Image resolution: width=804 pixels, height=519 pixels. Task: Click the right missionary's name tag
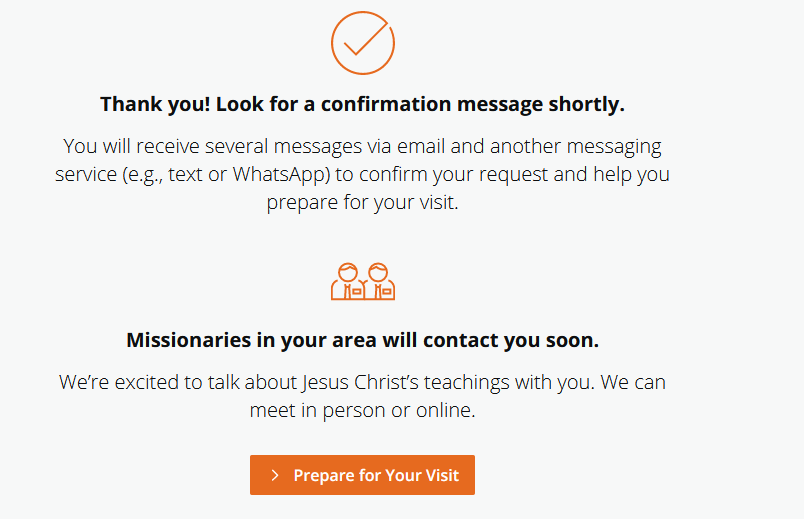point(385,290)
